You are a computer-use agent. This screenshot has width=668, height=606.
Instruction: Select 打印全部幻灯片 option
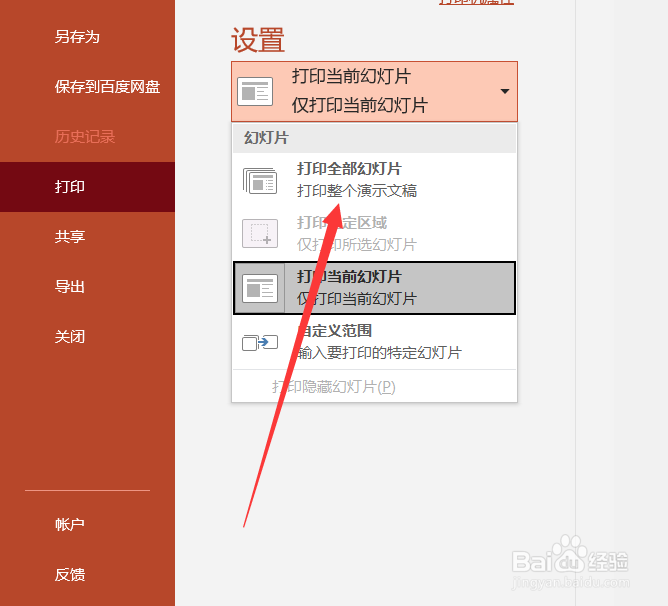point(375,180)
